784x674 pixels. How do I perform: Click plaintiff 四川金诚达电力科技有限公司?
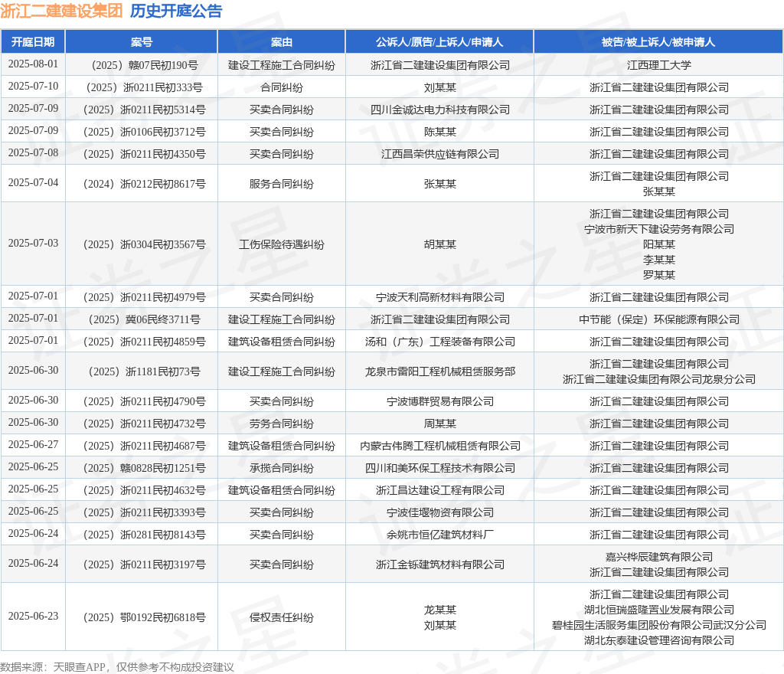pyautogui.click(x=440, y=110)
